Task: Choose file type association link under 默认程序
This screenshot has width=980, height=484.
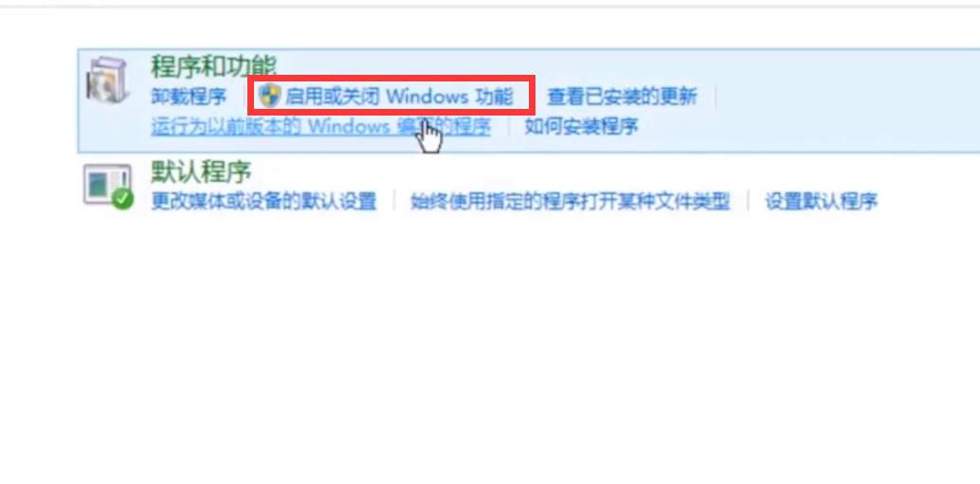Action: pos(570,201)
